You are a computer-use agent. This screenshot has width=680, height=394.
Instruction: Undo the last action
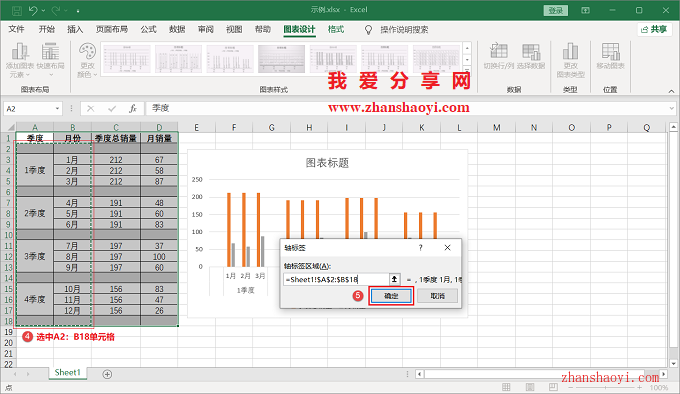click(x=33, y=10)
